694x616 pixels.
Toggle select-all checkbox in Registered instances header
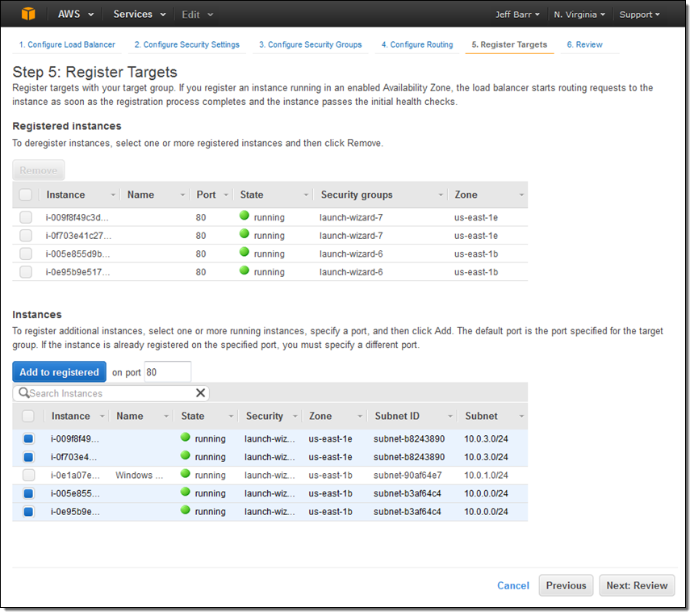click(x=26, y=195)
